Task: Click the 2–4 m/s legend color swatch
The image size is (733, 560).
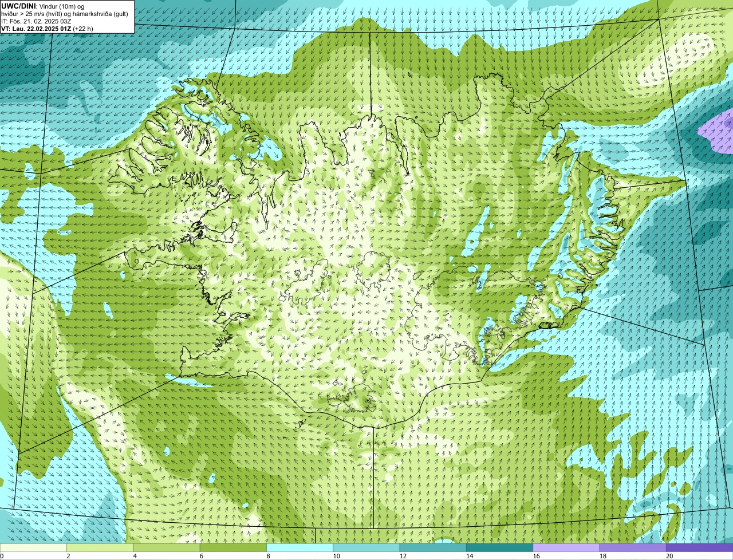Action: (101, 547)
